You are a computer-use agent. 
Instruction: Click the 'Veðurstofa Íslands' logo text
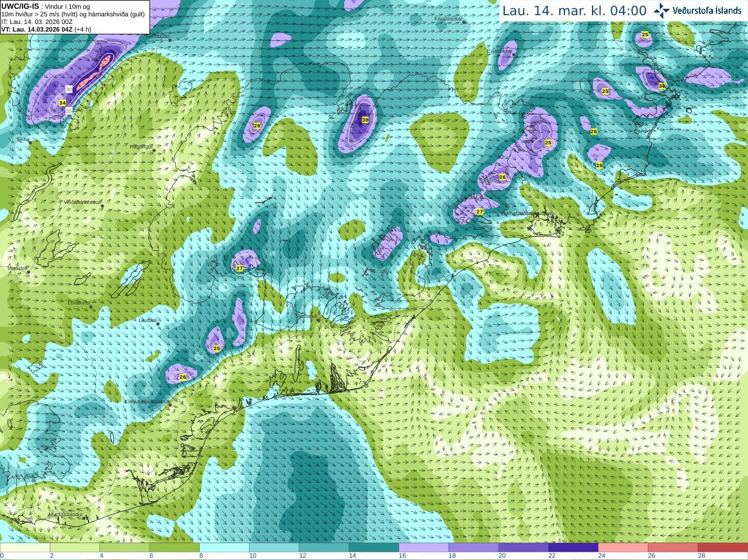(x=707, y=11)
